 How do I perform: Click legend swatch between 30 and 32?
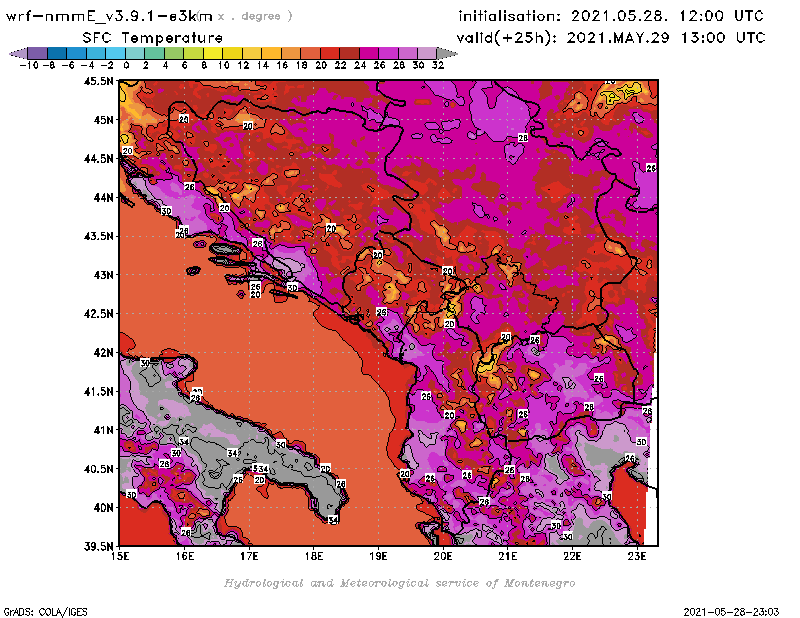pos(428,53)
